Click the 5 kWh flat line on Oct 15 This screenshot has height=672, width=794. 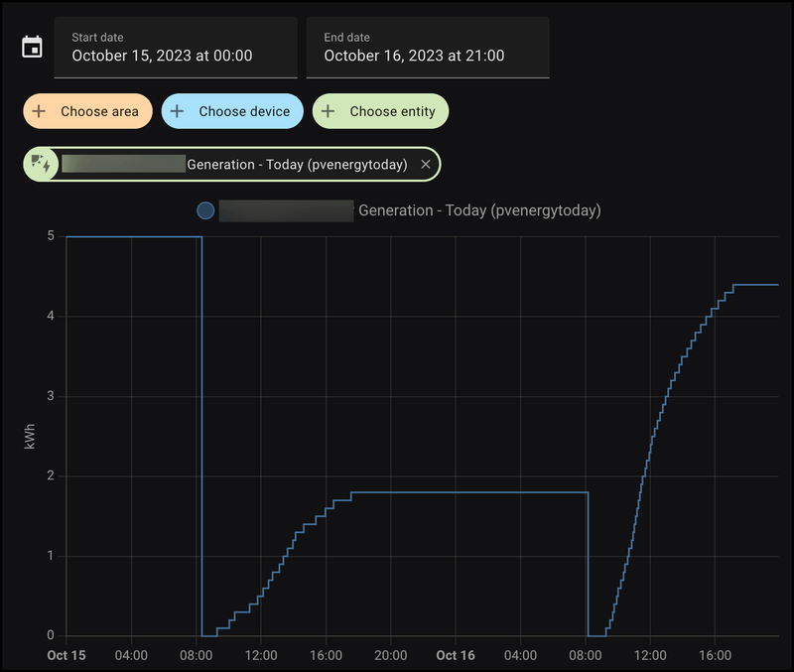(x=134, y=236)
